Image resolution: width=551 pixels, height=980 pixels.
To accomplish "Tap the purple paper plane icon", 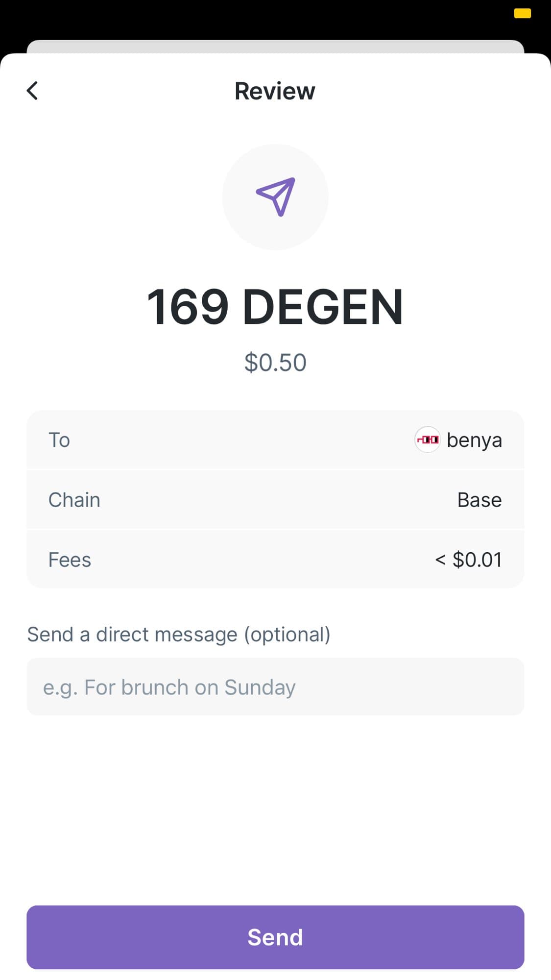I will coord(276,196).
